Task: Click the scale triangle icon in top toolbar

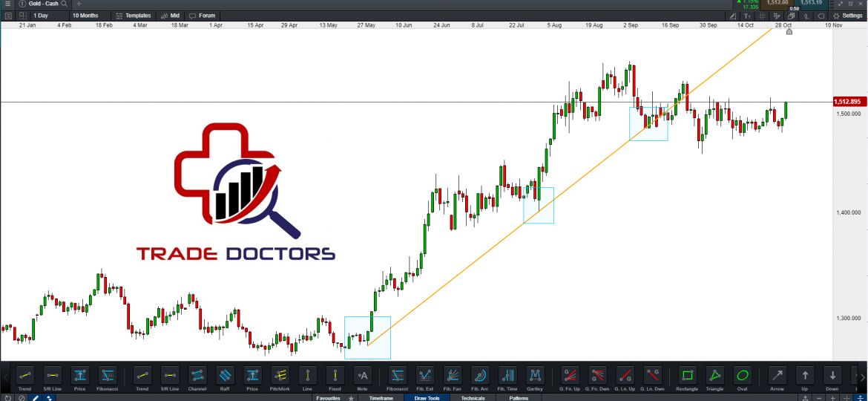Action: pos(732,16)
